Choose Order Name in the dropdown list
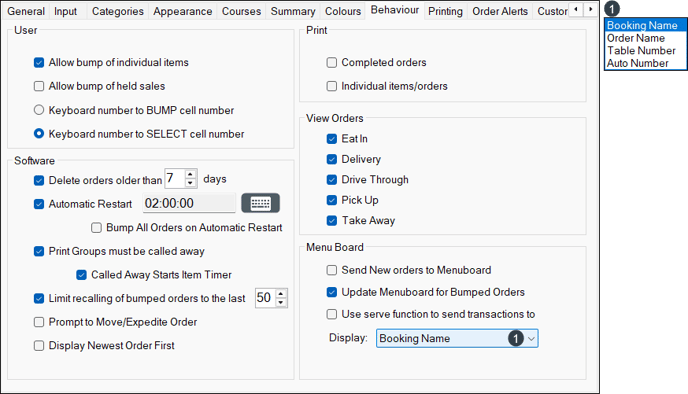 click(x=645, y=38)
